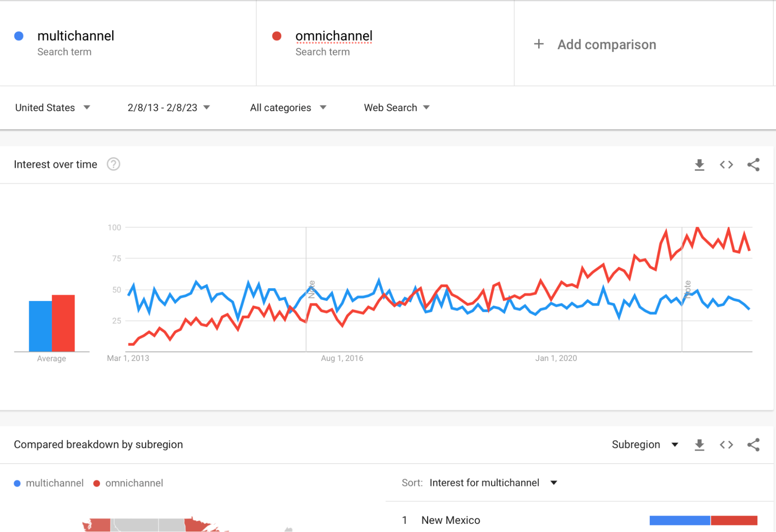
Task: Open the Sort: Interest for multichannel dropdown
Action: 493,483
